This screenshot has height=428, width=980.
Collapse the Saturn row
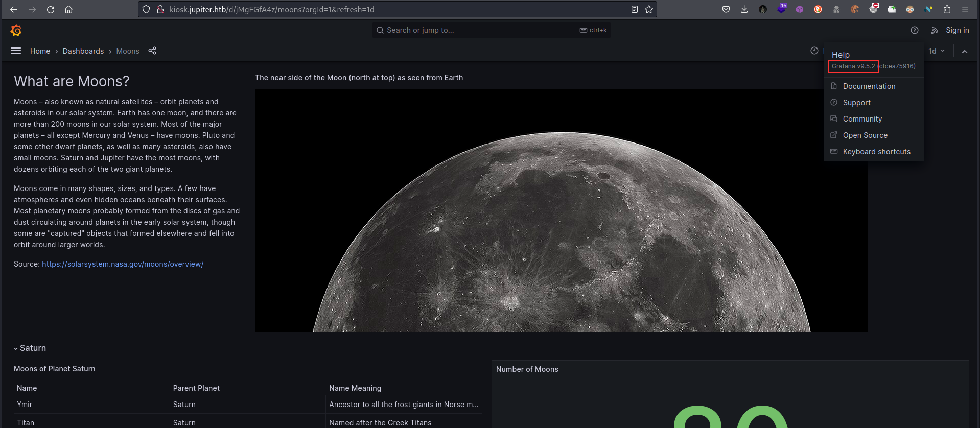pos(30,348)
